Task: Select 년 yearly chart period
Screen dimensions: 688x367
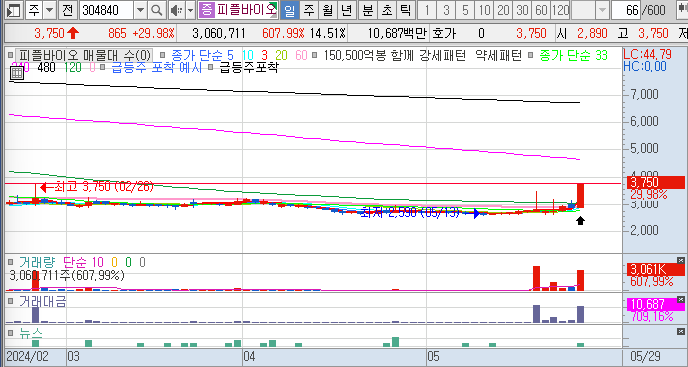Action: 347,10
